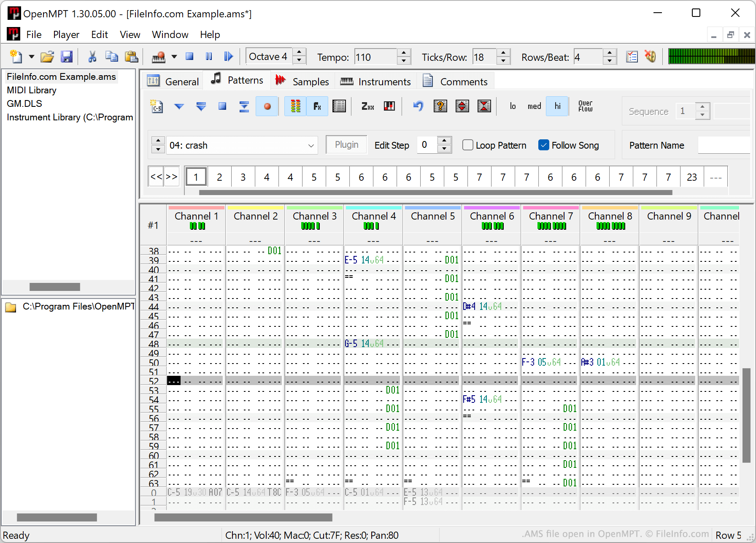The height and width of the screenshot is (543, 756).
Task: Increase Ticks/Row value
Action: (x=503, y=53)
